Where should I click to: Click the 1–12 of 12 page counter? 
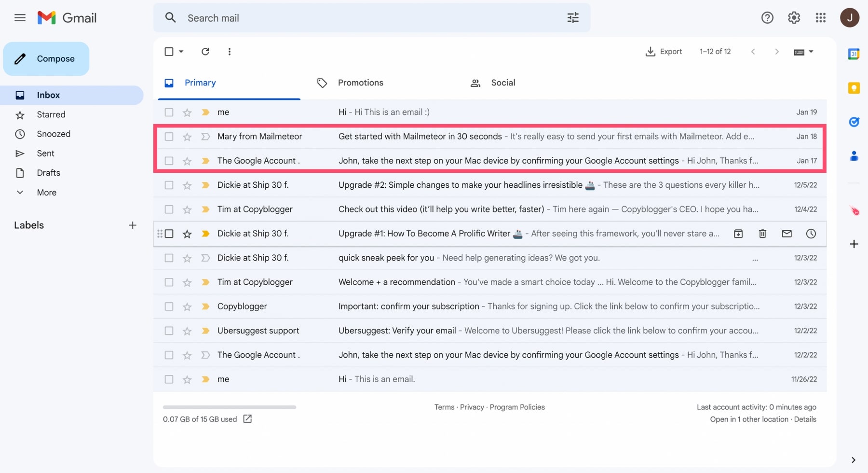(x=715, y=52)
